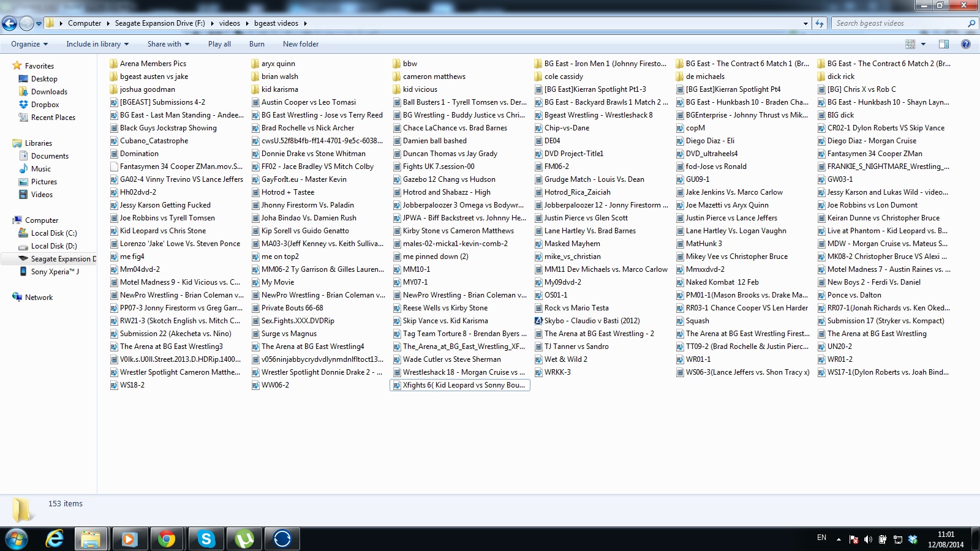Open Google Chrome from the taskbar

pyautogui.click(x=167, y=539)
